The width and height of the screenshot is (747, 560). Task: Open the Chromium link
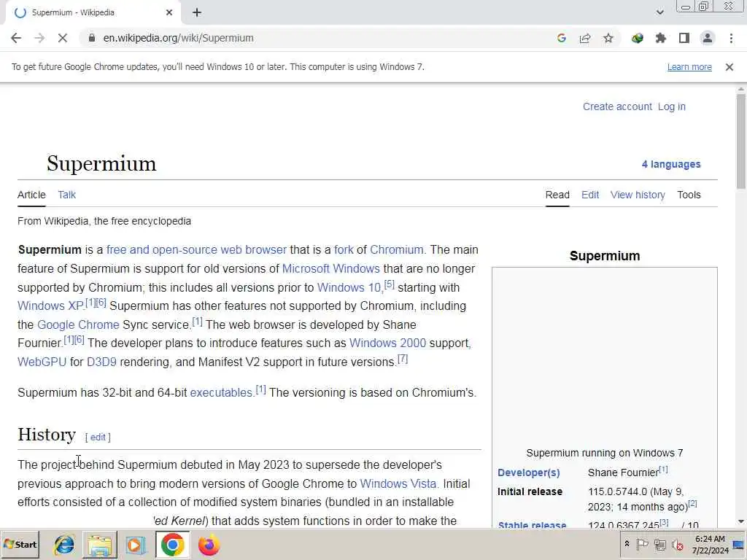point(396,249)
